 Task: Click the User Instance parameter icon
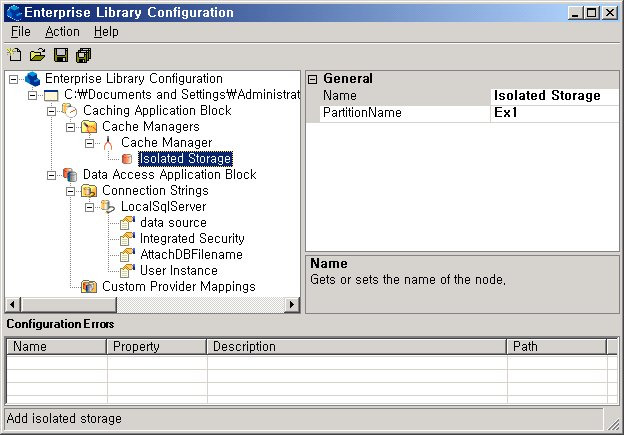click(x=127, y=270)
